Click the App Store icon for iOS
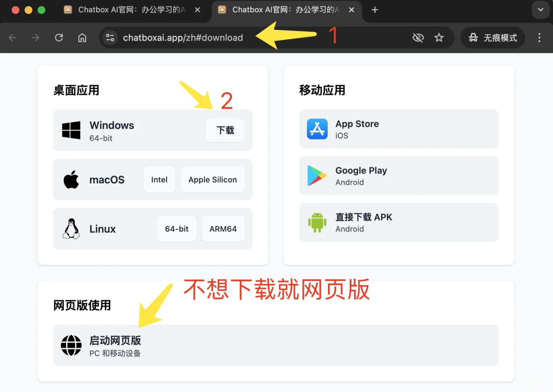 (x=317, y=129)
